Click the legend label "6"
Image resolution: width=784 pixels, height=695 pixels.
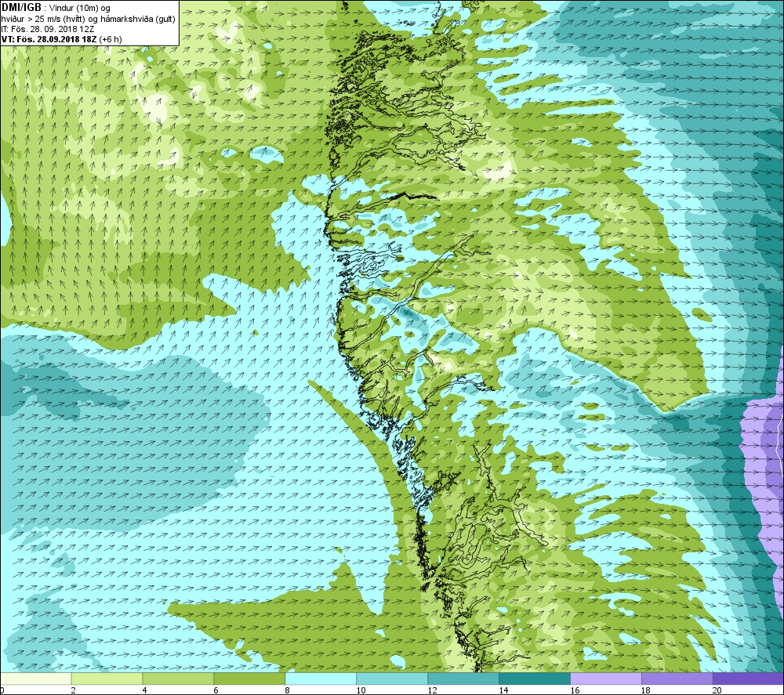point(216,690)
